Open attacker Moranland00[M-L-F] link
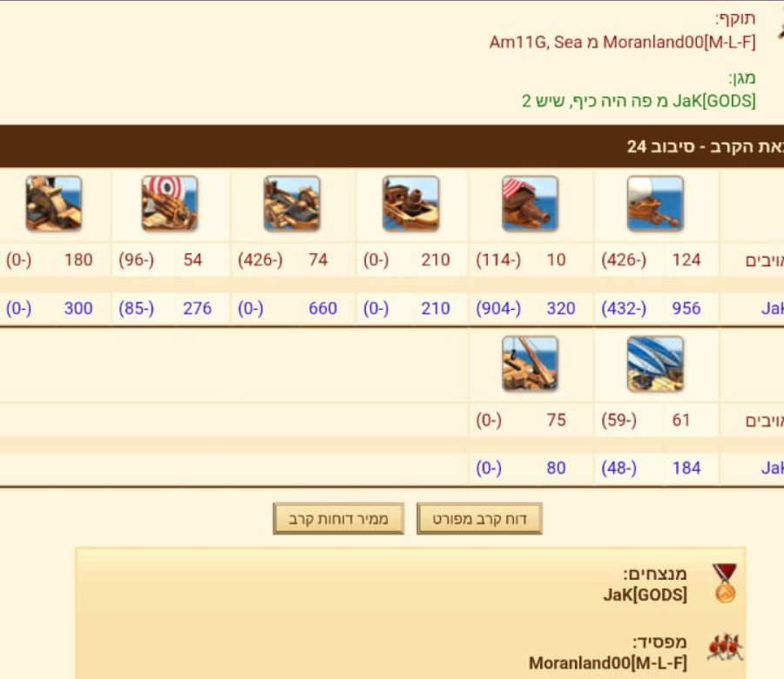 pos(679,42)
